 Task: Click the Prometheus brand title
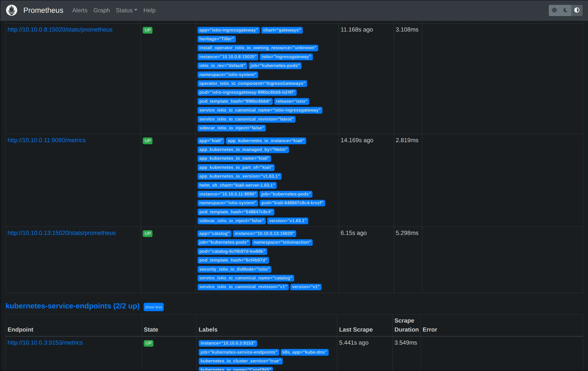[43, 10]
